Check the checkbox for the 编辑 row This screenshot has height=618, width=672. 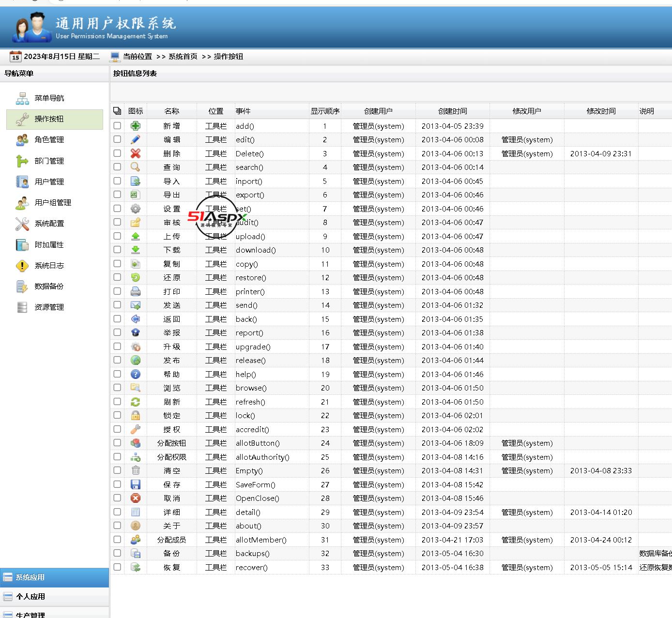(117, 139)
